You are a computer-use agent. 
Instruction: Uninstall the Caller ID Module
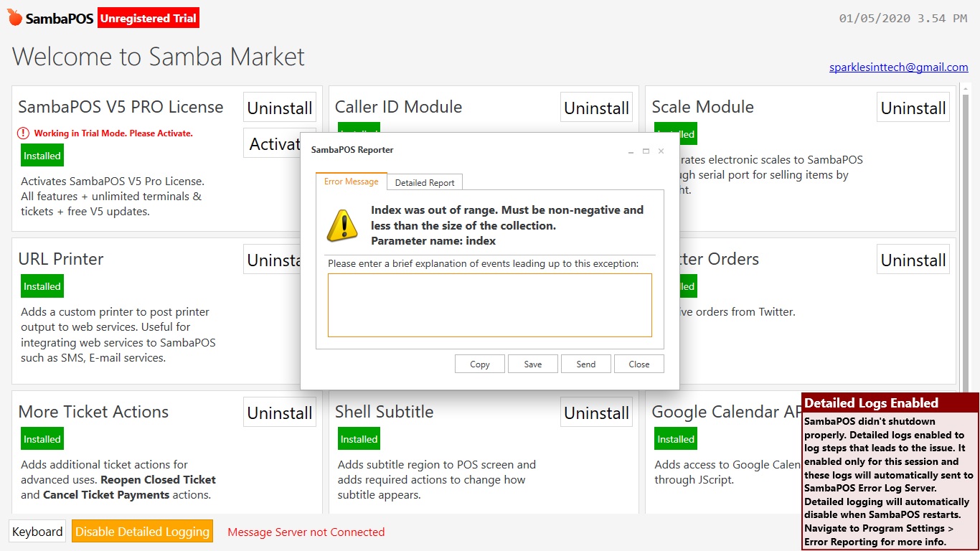(x=596, y=108)
